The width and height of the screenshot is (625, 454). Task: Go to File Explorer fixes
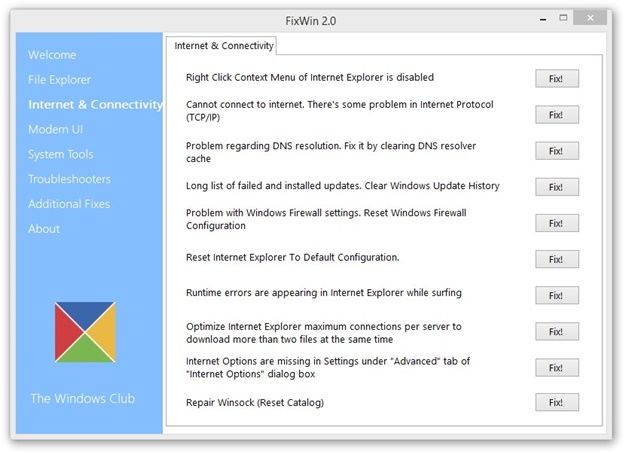[59, 80]
